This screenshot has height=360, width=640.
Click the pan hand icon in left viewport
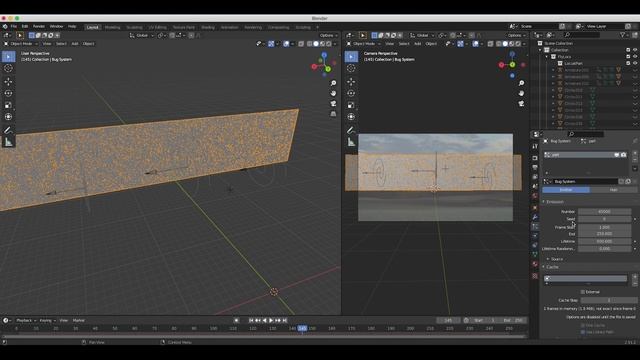(333, 93)
